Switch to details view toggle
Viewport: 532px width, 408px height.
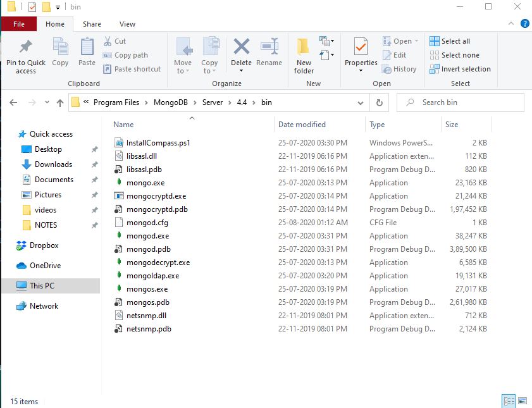pyautogui.click(x=509, y=401)
